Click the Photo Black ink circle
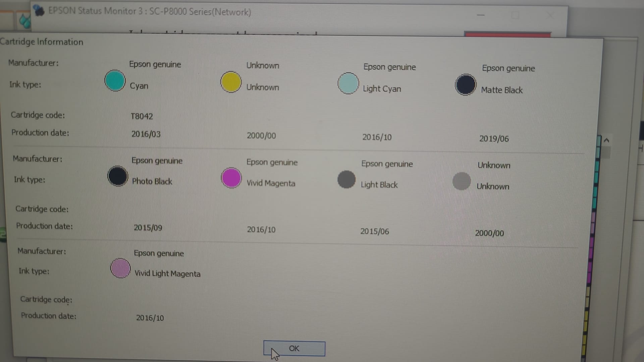Viewport: 644px width, 362px height. click(x=118, y=176)
